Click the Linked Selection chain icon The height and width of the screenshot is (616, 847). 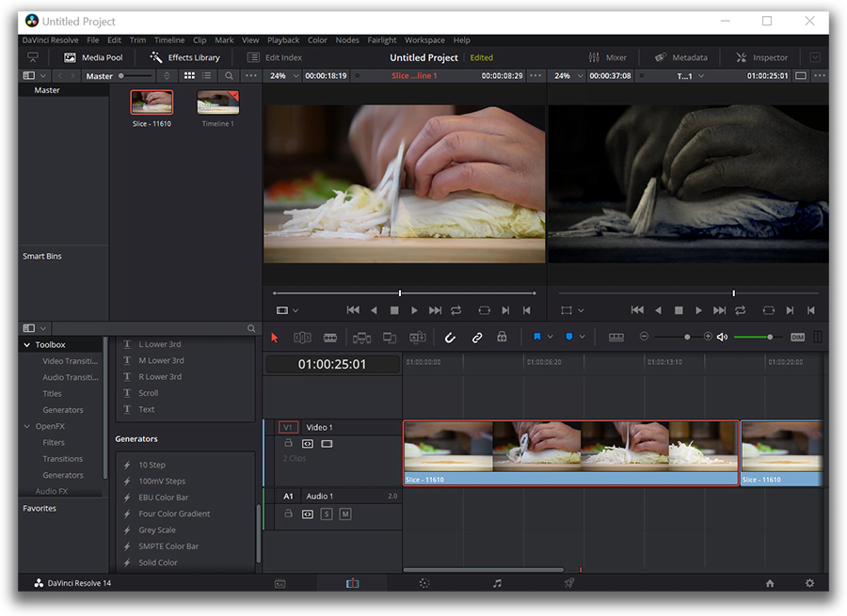click(476, 337)
